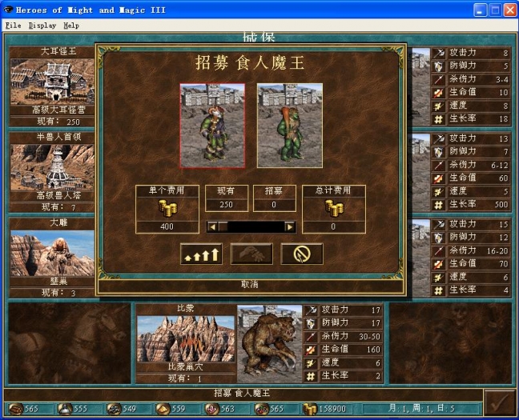
Task: Click the 比蒙巢穴 building picture
Action: coord(186,339)
